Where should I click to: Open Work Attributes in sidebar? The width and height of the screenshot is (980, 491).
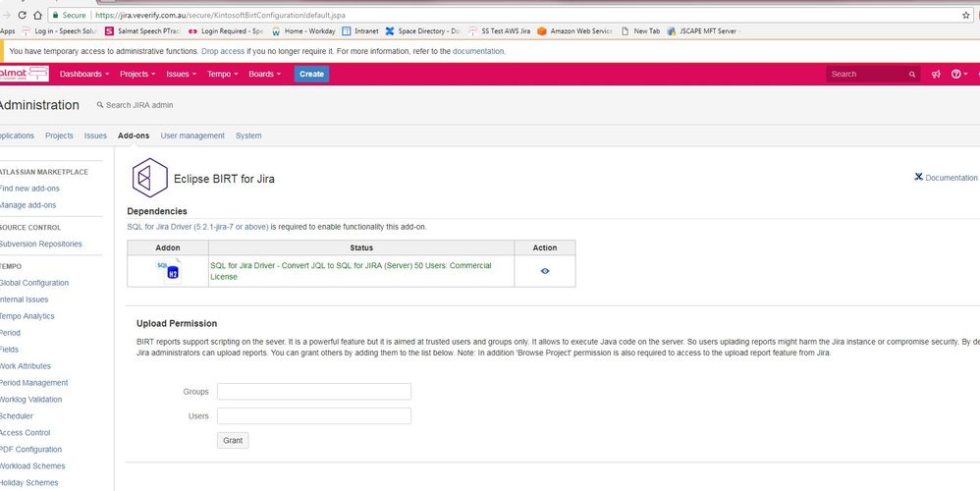[x=25, y=366]
